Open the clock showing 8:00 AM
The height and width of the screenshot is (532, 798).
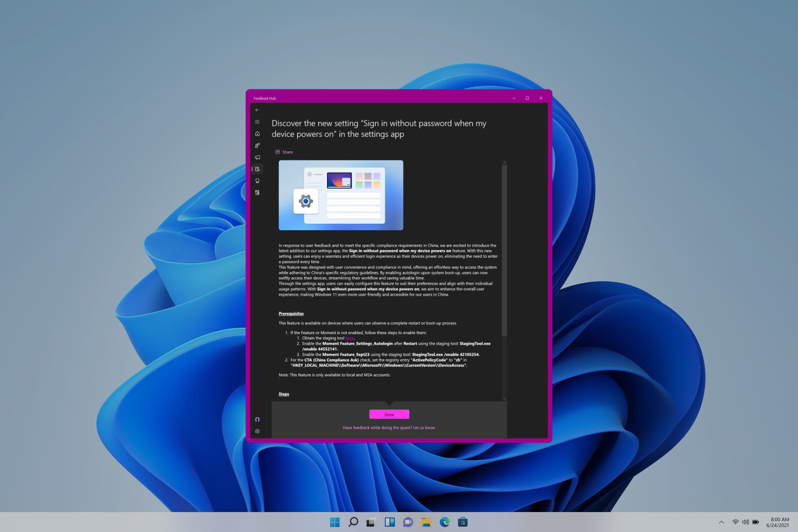pyautogui.click(x=778, y=522)
